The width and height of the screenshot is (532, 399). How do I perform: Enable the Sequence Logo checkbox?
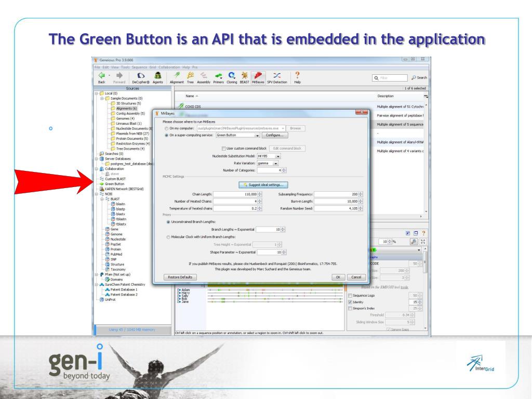(x=350, y=296)
